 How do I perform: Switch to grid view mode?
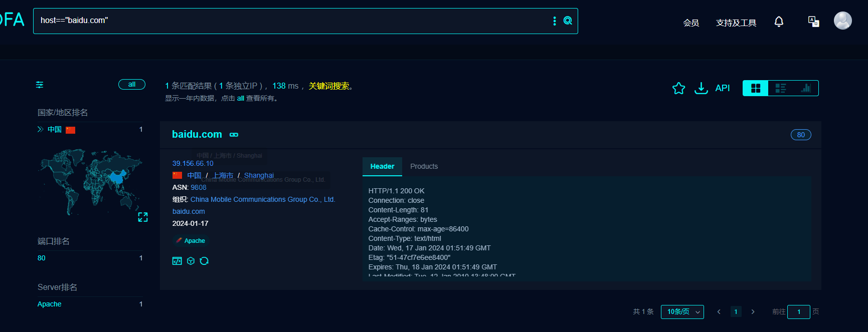[756, 88]
